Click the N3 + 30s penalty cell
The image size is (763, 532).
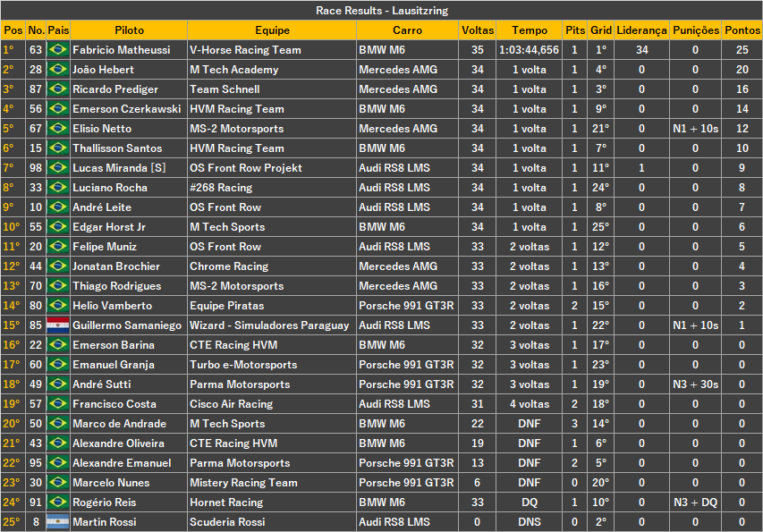click(x=695, y=384)
